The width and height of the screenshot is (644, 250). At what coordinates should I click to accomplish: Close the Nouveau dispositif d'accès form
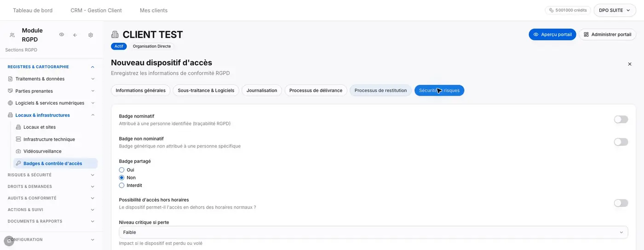630,64
